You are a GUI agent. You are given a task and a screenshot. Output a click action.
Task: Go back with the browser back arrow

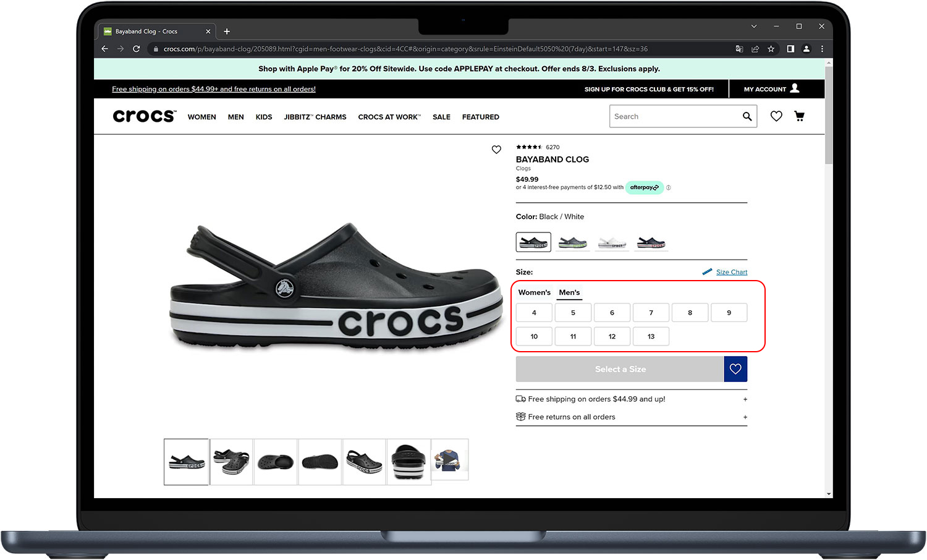[104, 49]
